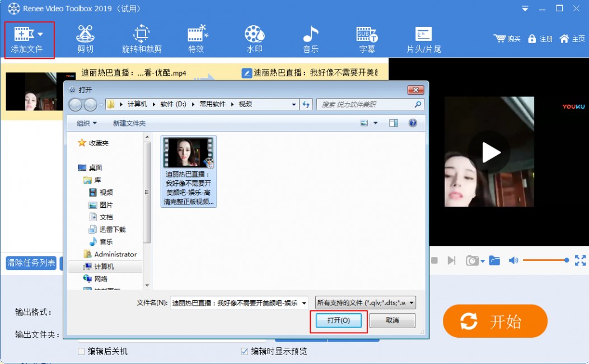Click 清除任务列表 button
Screen dimensions: 589x364
(31, 263)
